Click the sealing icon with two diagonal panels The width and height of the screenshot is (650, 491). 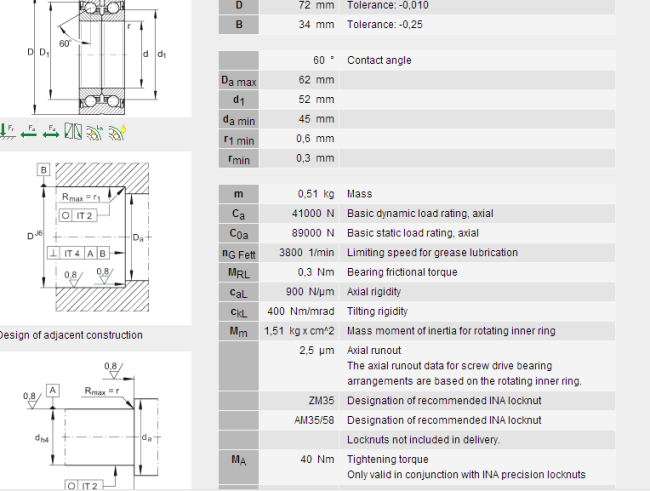coord(72,130)
